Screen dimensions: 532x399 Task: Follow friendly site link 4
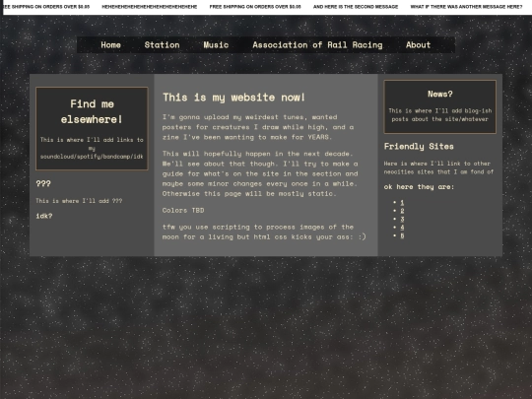click(x=402, y=228)
